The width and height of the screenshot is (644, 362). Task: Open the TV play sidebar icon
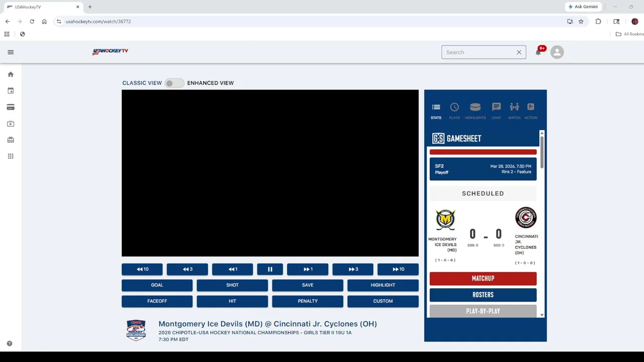[11, 124]
